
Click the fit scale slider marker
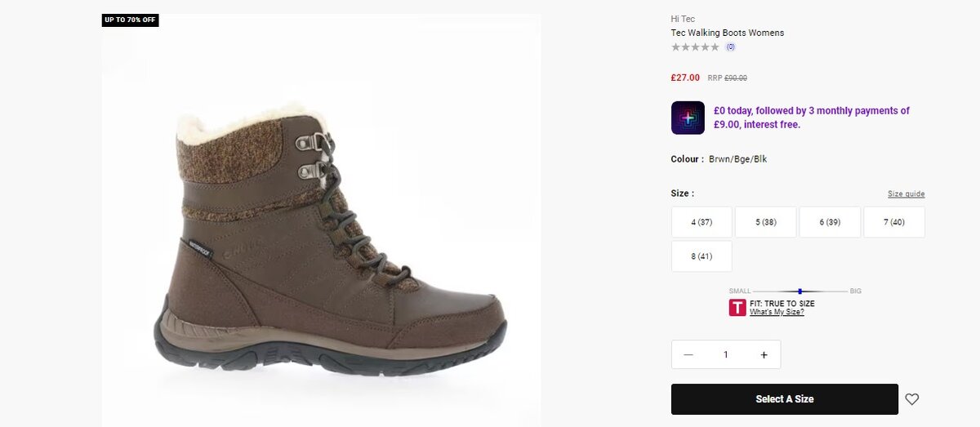point(800,291)
